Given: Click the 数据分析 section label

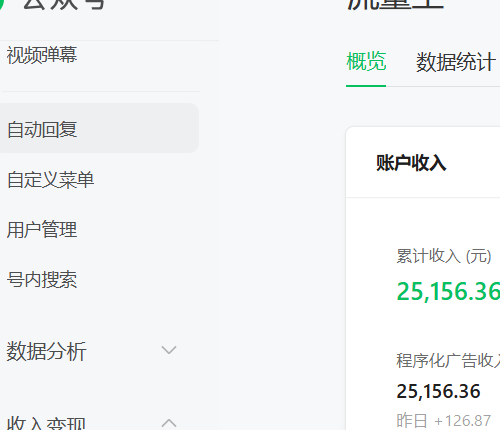Looking at the screenshot, I should pyautogui.click(x=46, y=351).
